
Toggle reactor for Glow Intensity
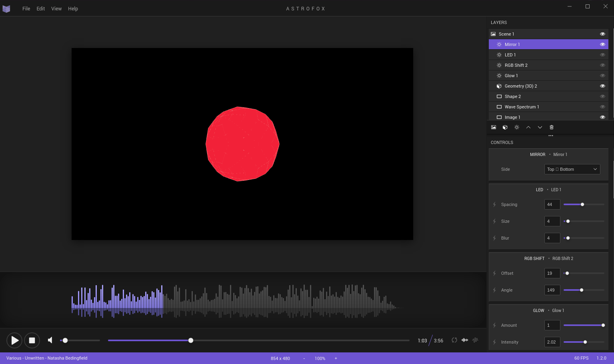pyautogui.click(x=495, y=342)
